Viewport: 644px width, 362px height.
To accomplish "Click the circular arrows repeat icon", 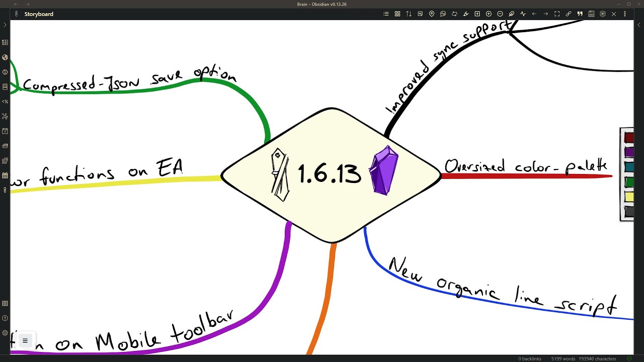I will tap(454, 14).
